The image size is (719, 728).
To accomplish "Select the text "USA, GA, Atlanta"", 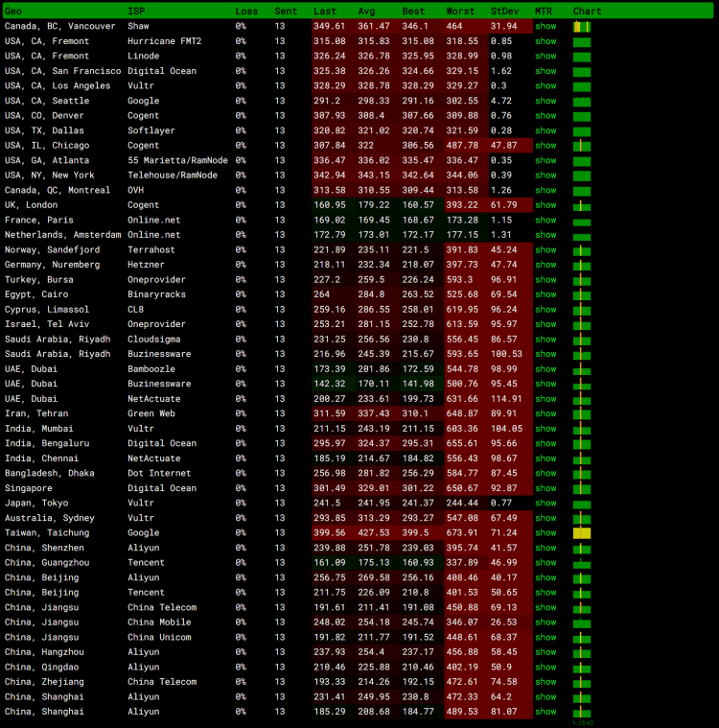I will 47,160.
